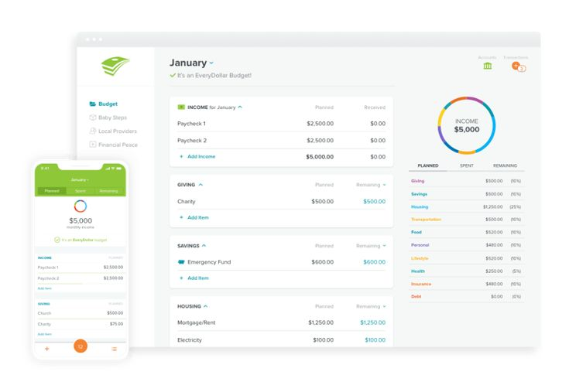Select Personal category in summary list
Image resolution: width=569 pixels, height=392 pixels.
coord(420,245)
